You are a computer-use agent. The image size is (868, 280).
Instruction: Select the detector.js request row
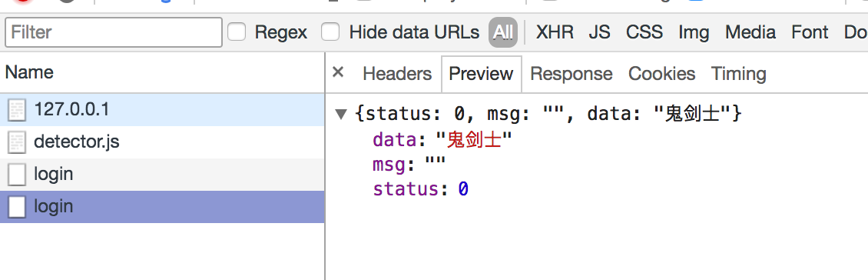coord(162,142)
